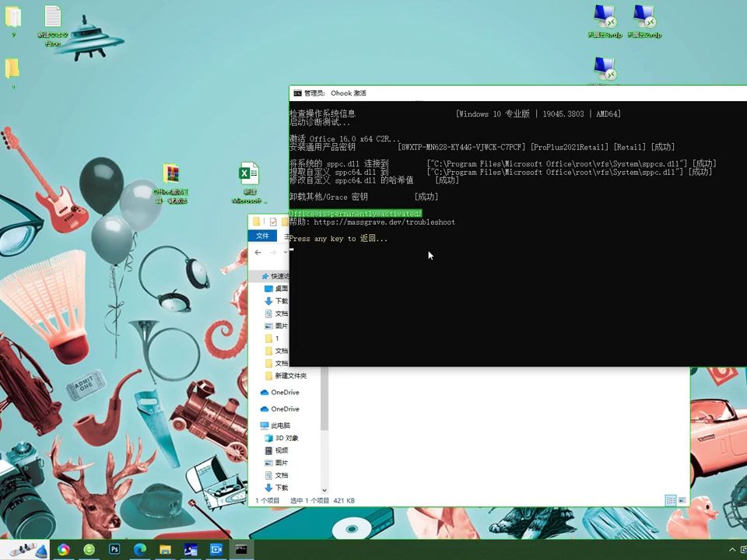
Task: Click Explorer's forward navigation arrow
Action: [x=273, y=252]
